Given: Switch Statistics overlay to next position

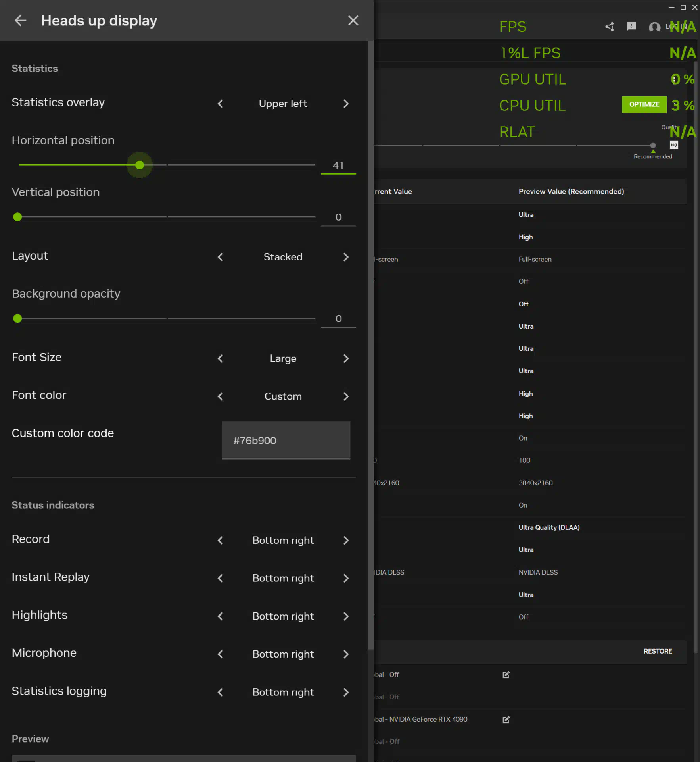Looking at the screenshot, I should [x=346, y=104].
